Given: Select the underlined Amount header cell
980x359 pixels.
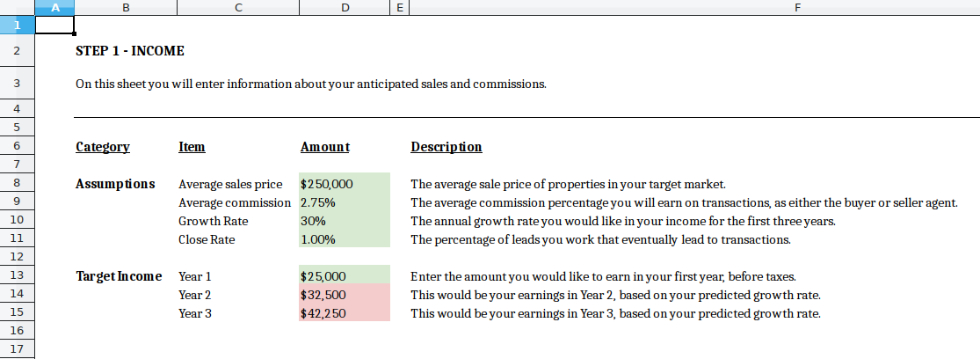Looking at the screenshot, I should tap(324, 147).
